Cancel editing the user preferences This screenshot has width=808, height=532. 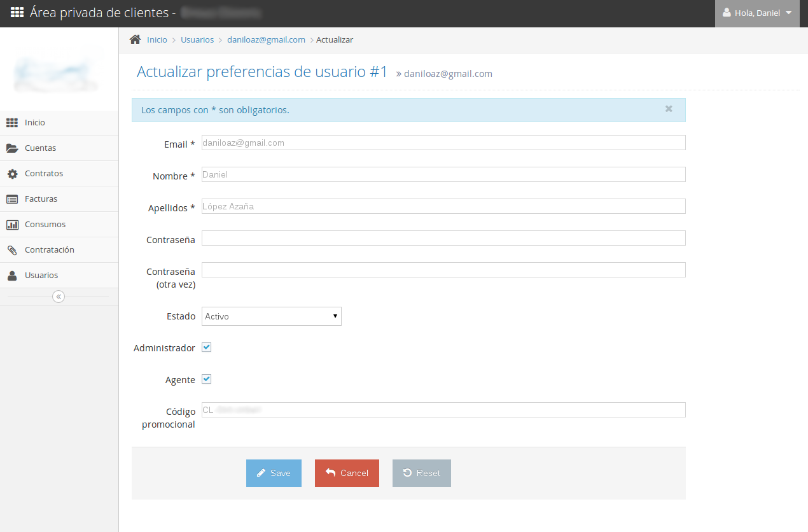tap(347, 473)
